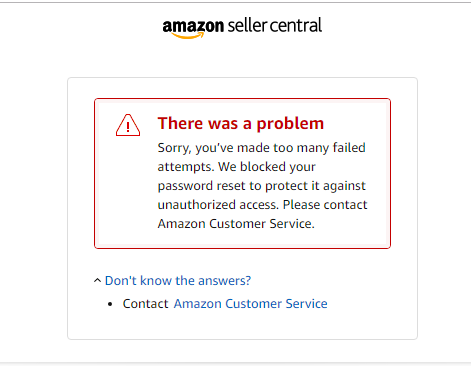Collapse the caret beside Don't know the answers
The image size is (471, 366).
[97, 280]
